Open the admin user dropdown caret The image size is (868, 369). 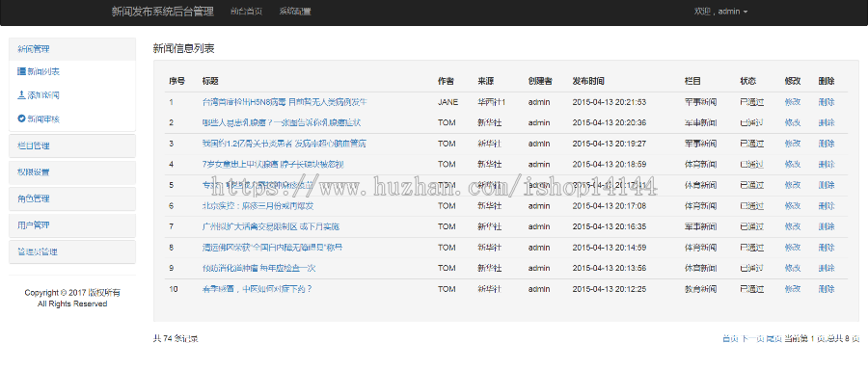pyautogui.click(x=746, y=13)
